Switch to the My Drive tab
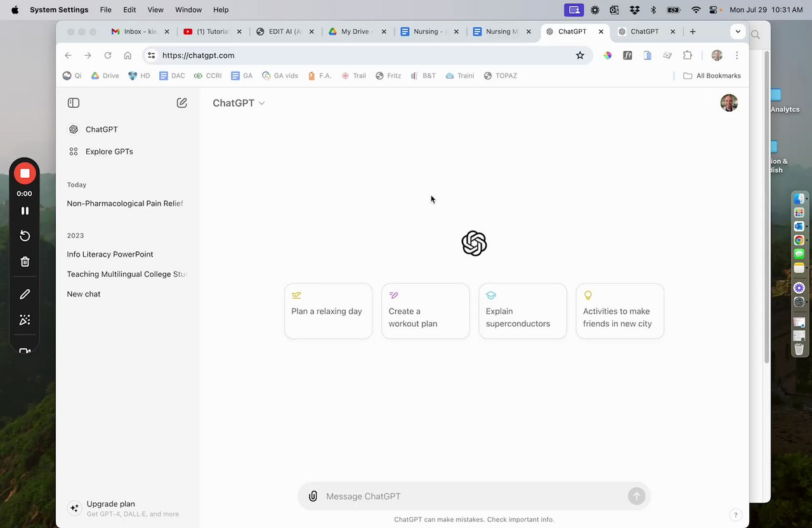This screenshot has width=812, height=528. (x=357, y=31)
